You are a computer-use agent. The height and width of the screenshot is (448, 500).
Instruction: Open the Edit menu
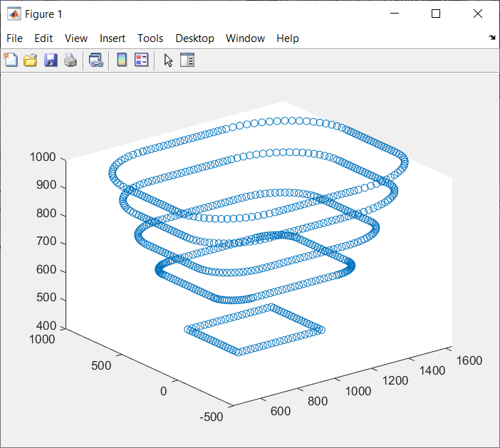(x=43, y=38)
